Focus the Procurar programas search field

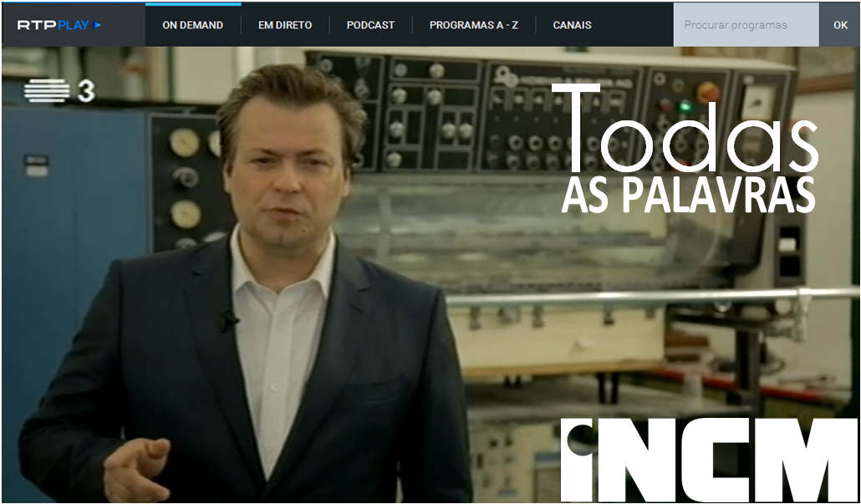click(x=746, y=25)
